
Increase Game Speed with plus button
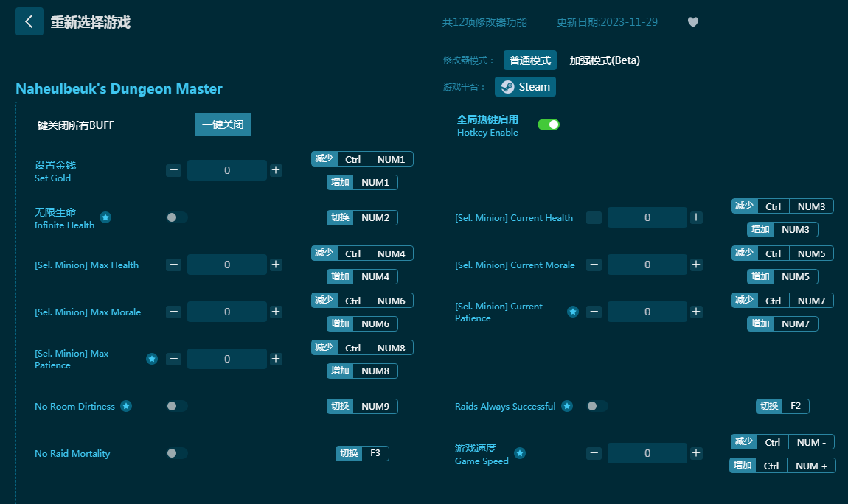[696, 453]
